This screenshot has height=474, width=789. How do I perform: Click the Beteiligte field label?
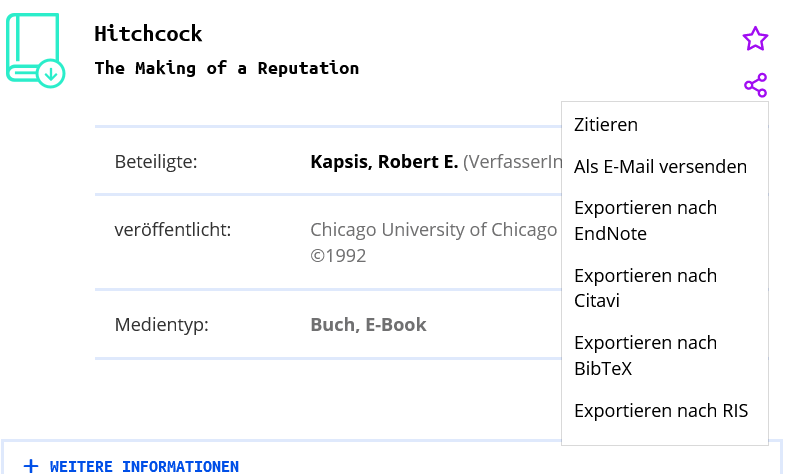pyautogui.click(x=156, y=162)
